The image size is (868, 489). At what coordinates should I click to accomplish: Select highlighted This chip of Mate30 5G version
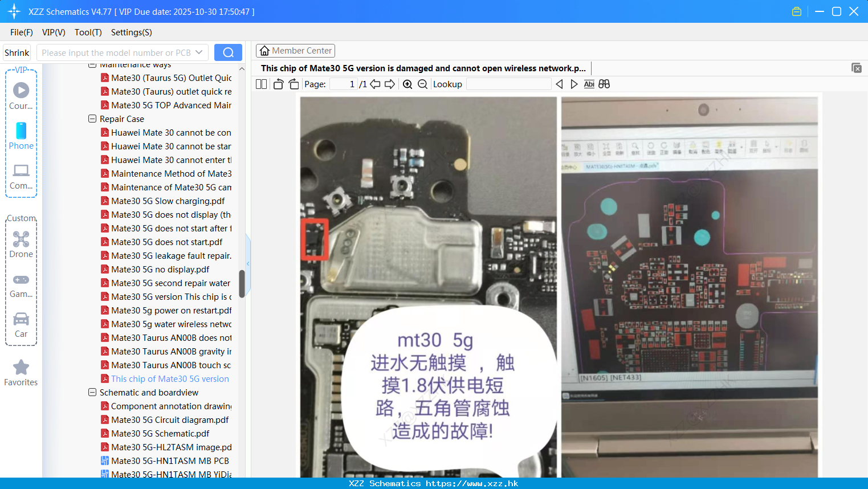coord(170,379)
